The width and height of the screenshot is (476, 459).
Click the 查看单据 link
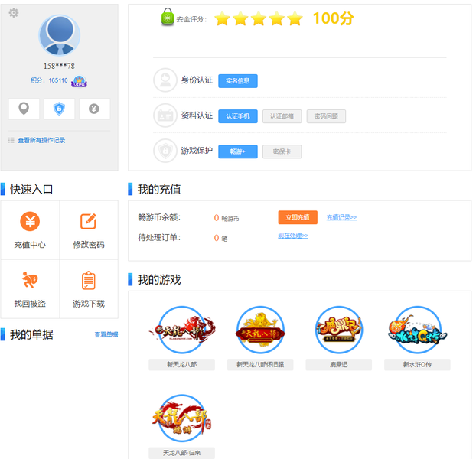[106, 335]
